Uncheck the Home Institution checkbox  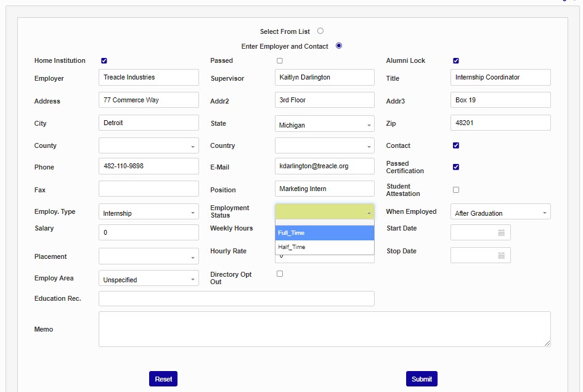(x=104, y=60)
